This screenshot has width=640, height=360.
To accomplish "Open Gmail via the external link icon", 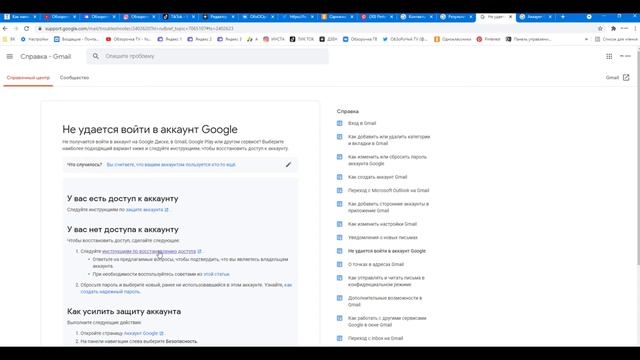I will point(626,78).
